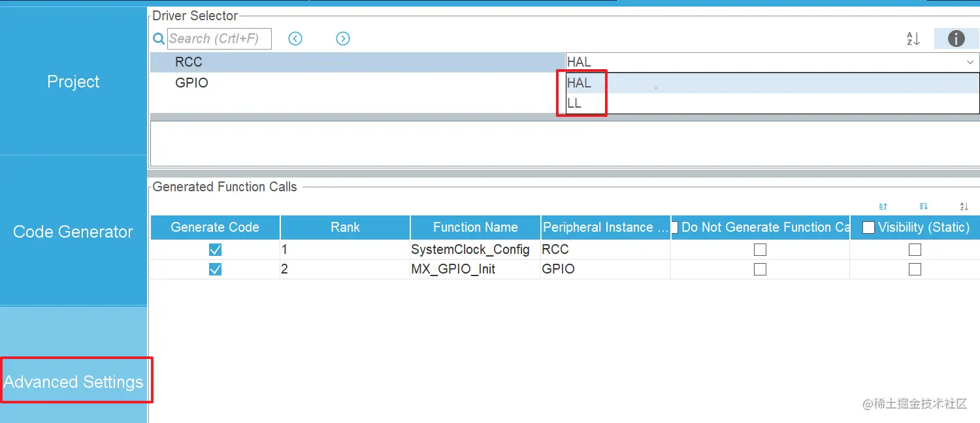This screenshot has width=980, height=423.
Task: Select the search magnifier icon
Action: 158,39
